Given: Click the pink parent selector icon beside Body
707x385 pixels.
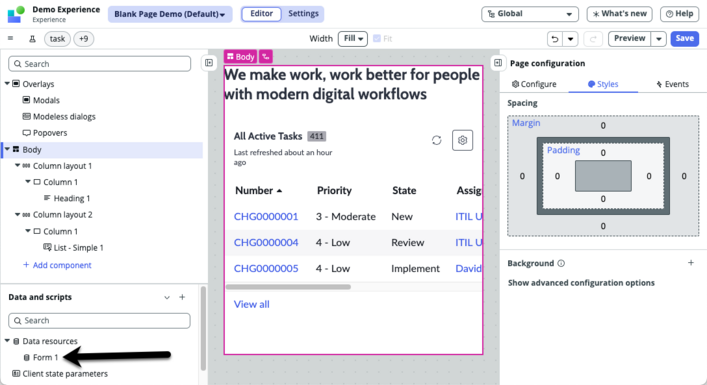Looking at the screenshot, I should [x=266, y=56].
